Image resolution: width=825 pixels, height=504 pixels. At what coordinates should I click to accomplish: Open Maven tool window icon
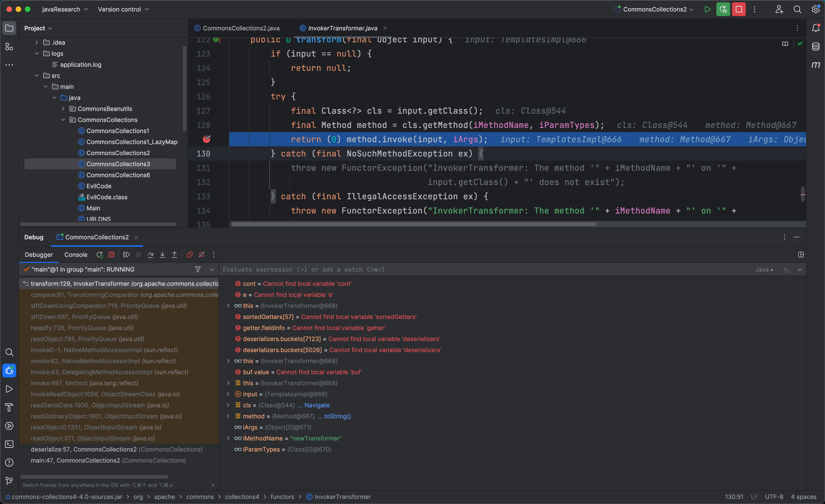[x=816, y=65]
